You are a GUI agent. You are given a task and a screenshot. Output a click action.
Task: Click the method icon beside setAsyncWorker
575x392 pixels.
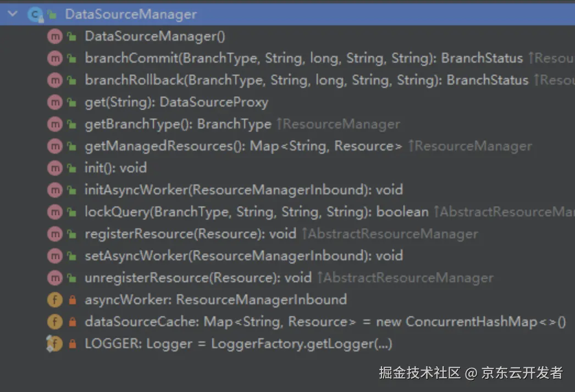pyautogui.click(x=55, y=256)
